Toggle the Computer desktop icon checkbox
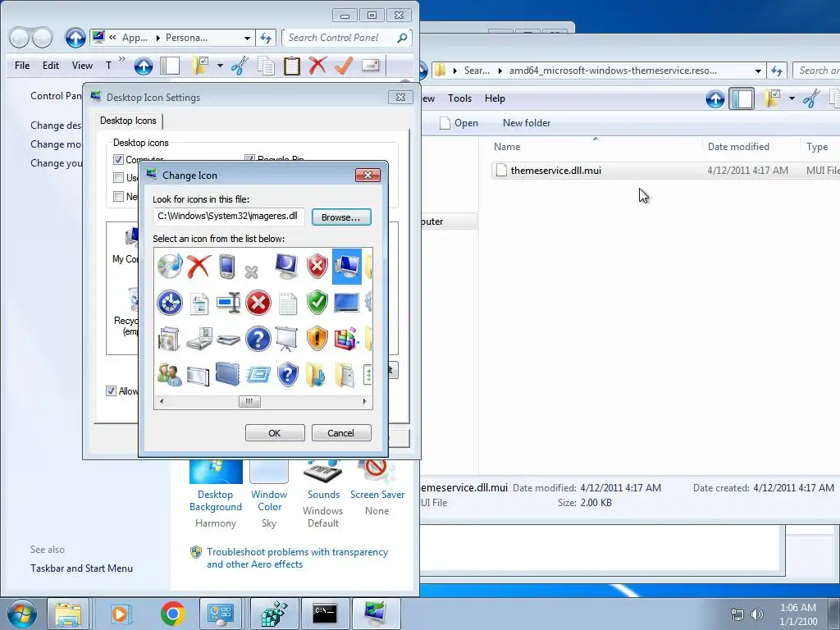 118,160
